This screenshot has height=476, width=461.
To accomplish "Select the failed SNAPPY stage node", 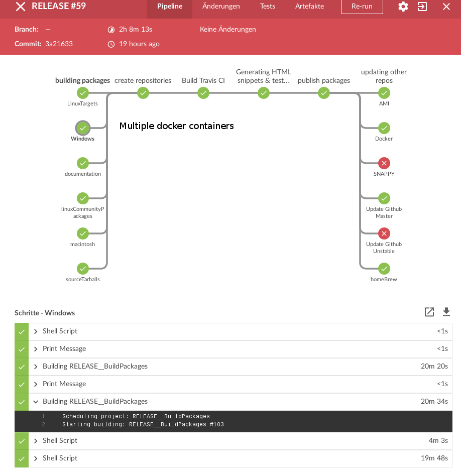I will (x=384, y=163).
